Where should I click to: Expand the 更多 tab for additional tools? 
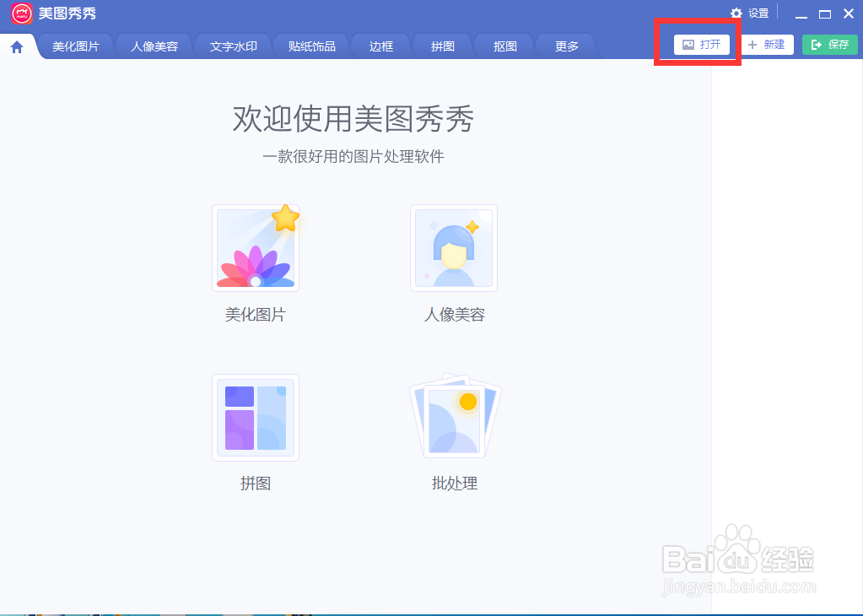click(x=565, y=46)
